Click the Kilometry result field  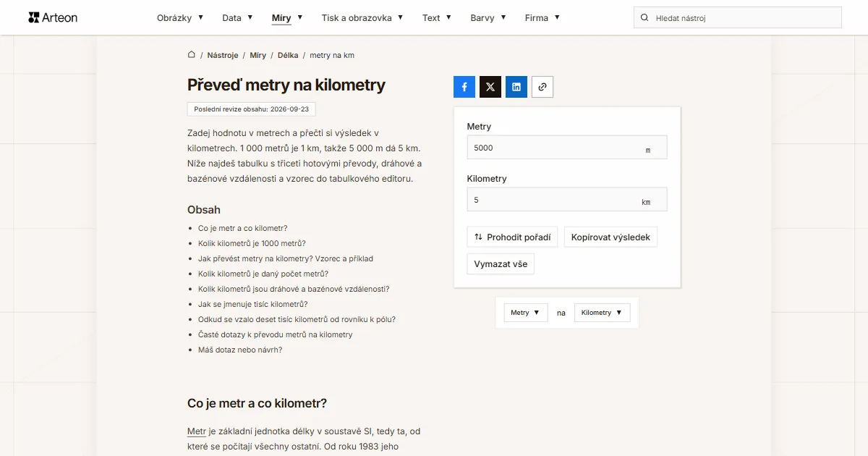[567, 200]
